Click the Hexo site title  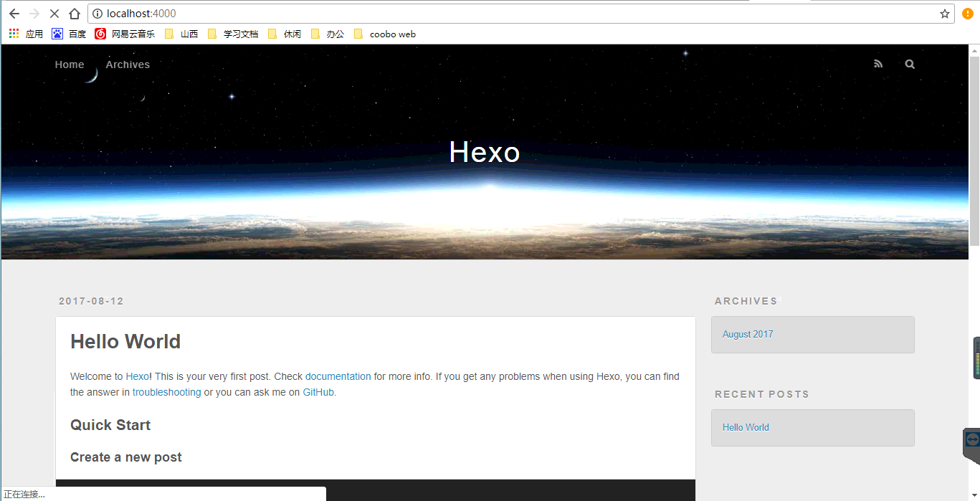pos(485,152)
